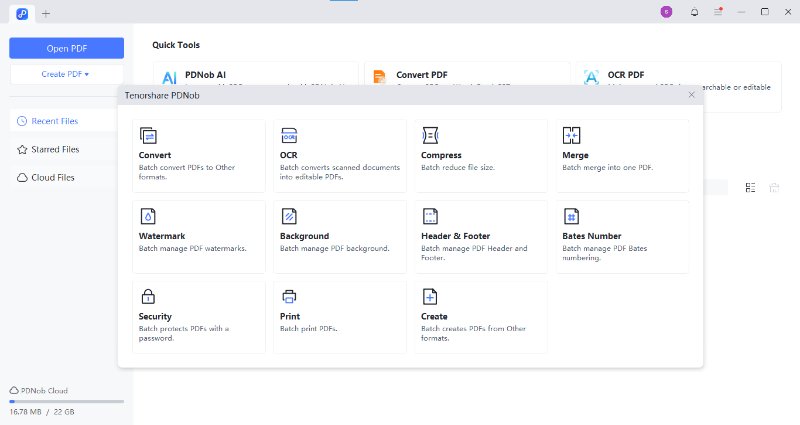Click the Create card title
The image size is (800, 425).
point(434,316)
